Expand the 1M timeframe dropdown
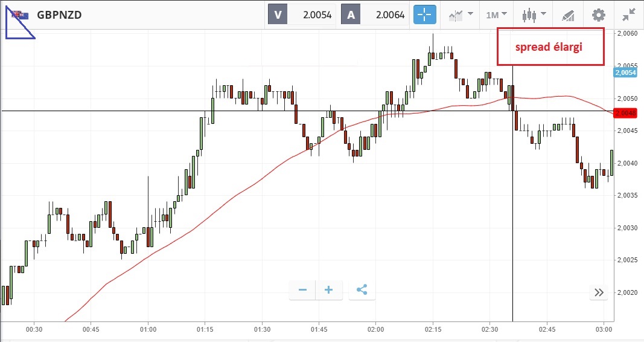The height and width of the screenshot is (342, 644). 496,15
